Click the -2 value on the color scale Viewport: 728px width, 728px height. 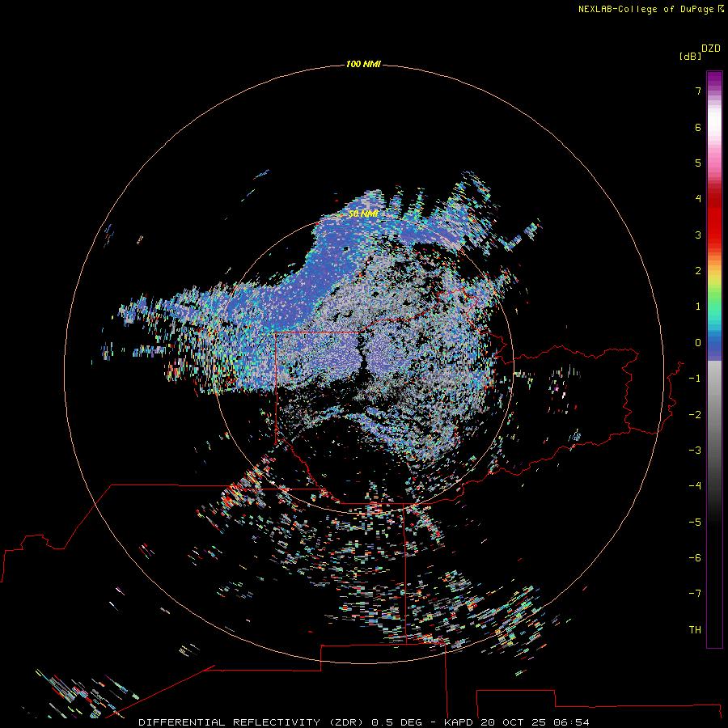pyautogui.click(x=695, y=415)
